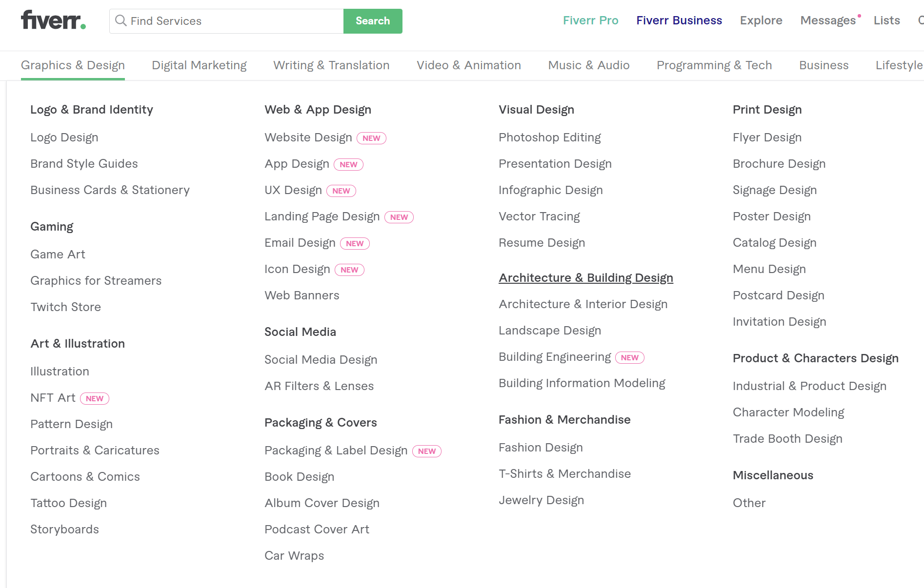Open Presentation Design subcategory

(555, 164)
